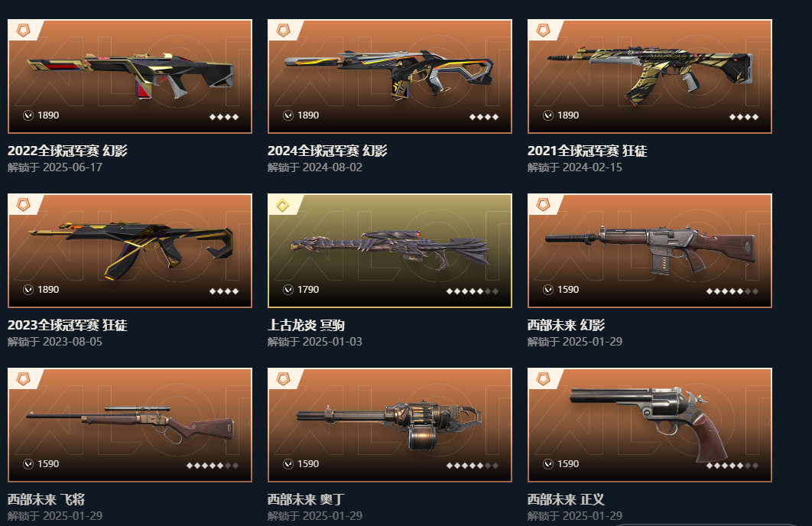812x526 pixels.
Task: Click the tier badge on 2022全球冠军赛 幻影 card
Action: 23,31
